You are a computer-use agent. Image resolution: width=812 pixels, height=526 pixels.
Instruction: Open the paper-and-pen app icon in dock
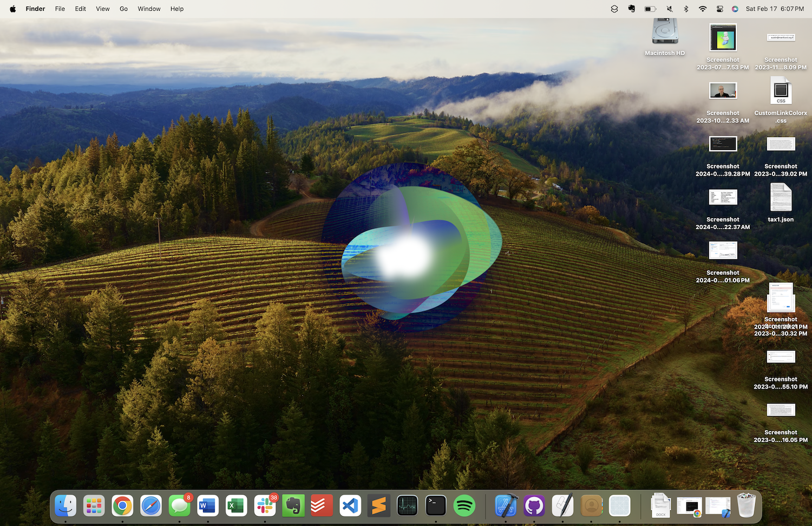click(563, 506)
